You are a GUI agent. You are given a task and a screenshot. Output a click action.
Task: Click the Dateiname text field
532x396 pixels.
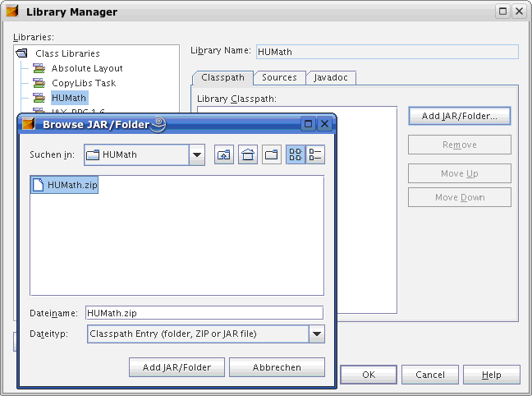point(204,313)
